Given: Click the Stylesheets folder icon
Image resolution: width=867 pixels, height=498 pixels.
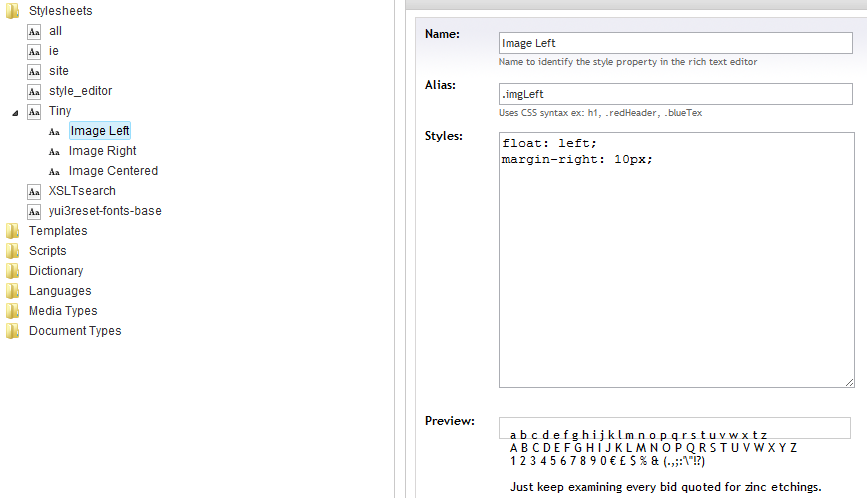Looking at the screenshot, I should pyautogui.click(x=13, y=11).
